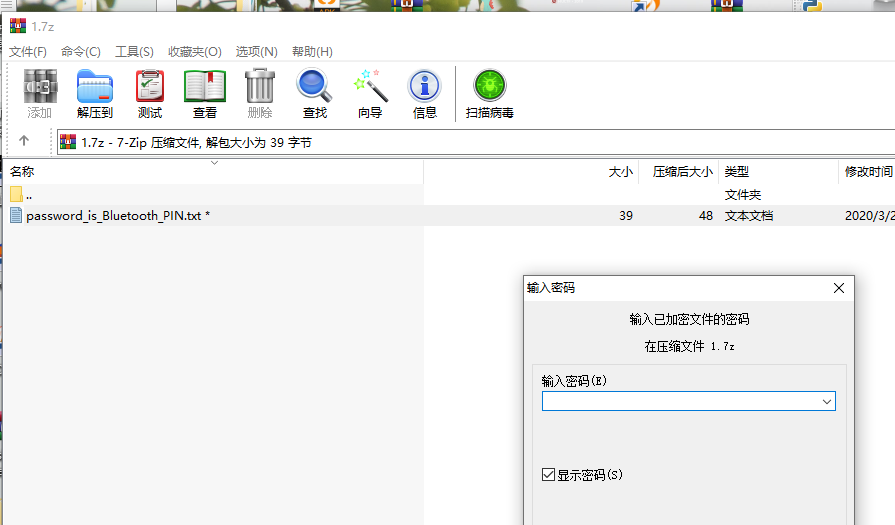The image size is (895, 525).
Task: Open the File (文件) menu
Action: pyautogui.click(x=28, y=52)
